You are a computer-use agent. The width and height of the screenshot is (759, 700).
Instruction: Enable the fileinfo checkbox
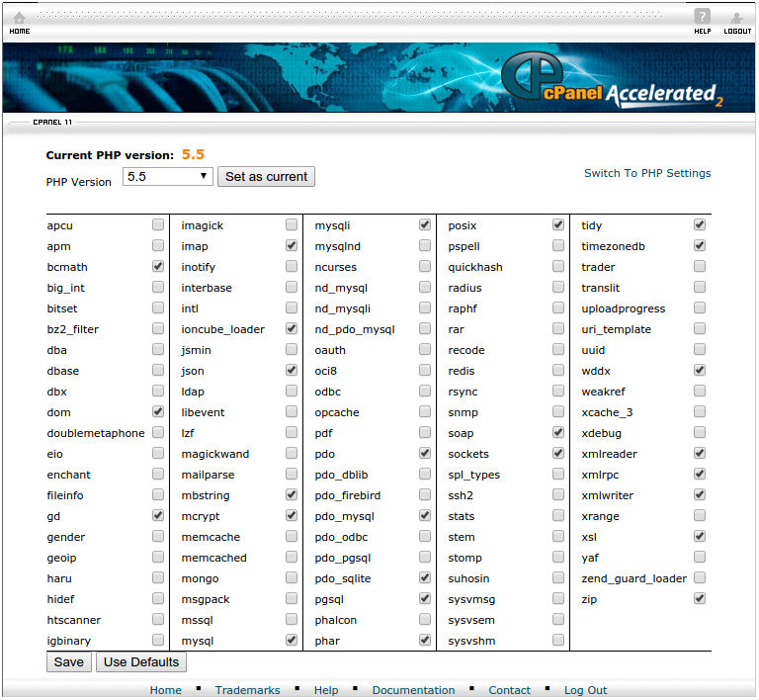tap(158, 494)
